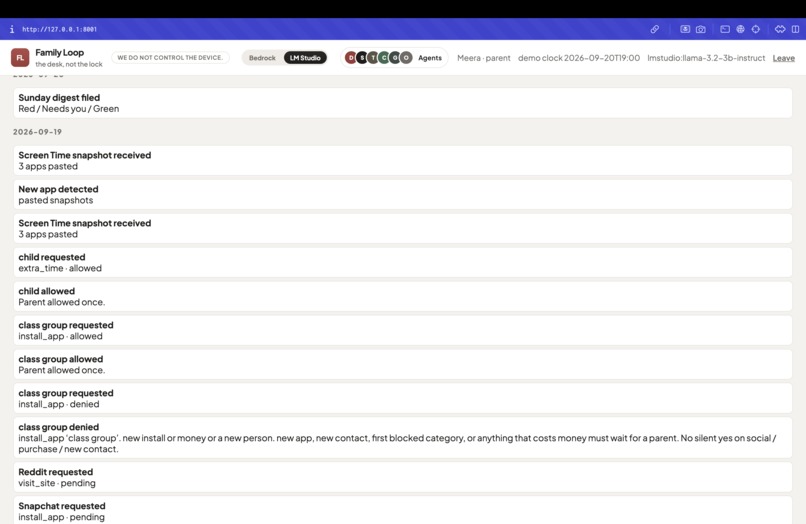Open the console panel icon in the toolbar
Image resolution: width=806 pixels, height=524 pixels.
(x=725, y=29)
